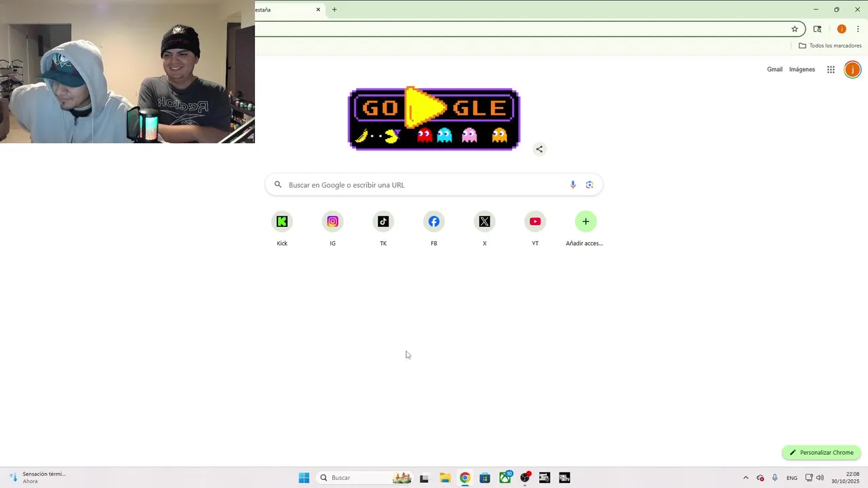
Task: Bookmark this tab with the star icon
Action: point(795,29)
